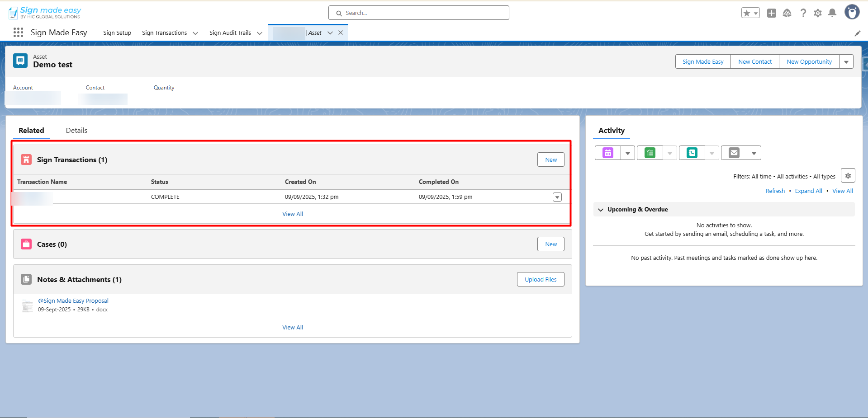This screenshot has height=418, width=868.
Task: Click the Sign Transactions related list icon
Action: [26, 160]
